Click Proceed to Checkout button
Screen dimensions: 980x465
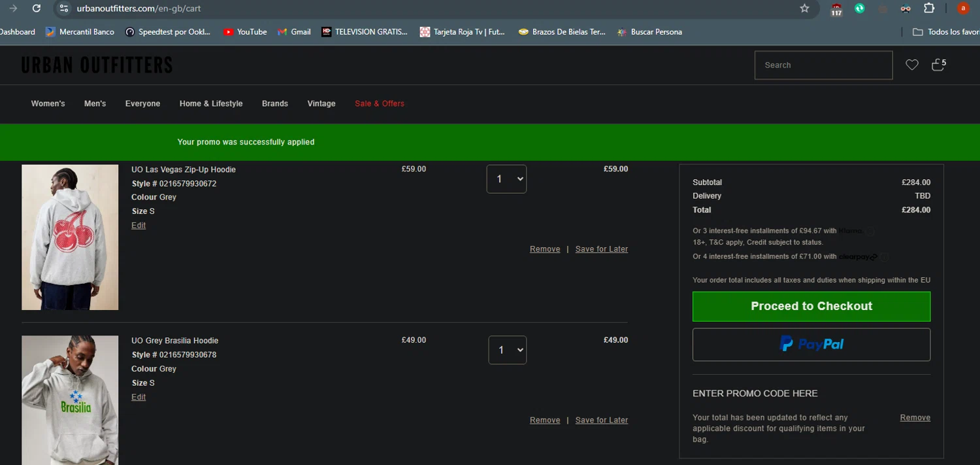(811, 306)
